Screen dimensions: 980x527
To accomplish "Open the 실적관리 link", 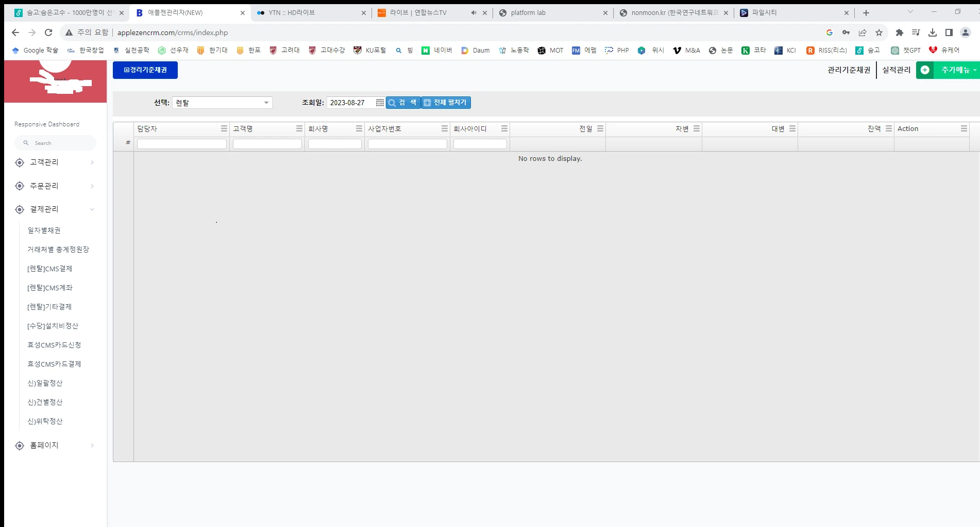I will pos(897,70).
